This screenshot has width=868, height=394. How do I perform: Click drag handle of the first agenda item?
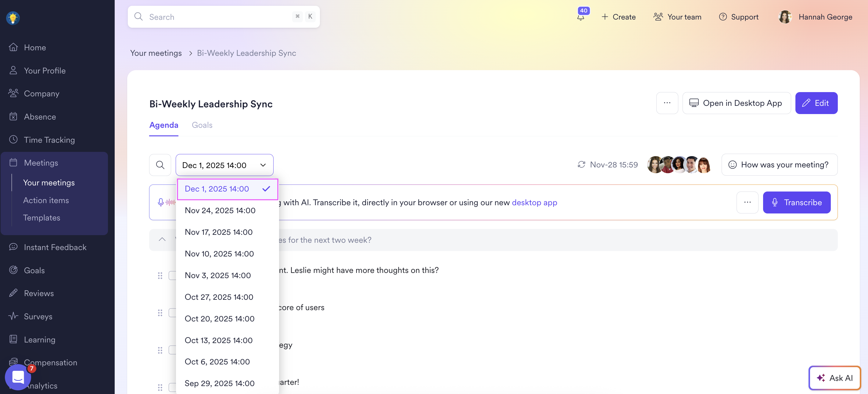[160, 276]
